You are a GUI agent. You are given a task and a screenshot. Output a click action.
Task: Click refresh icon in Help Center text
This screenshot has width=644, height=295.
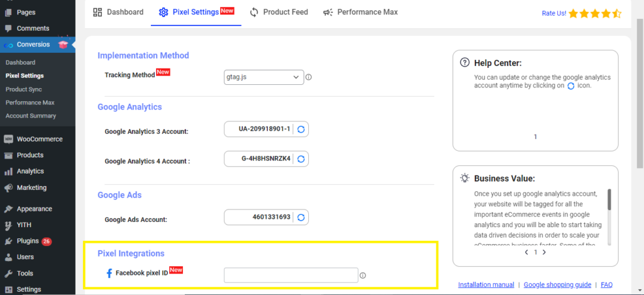[x=571, y=86]
